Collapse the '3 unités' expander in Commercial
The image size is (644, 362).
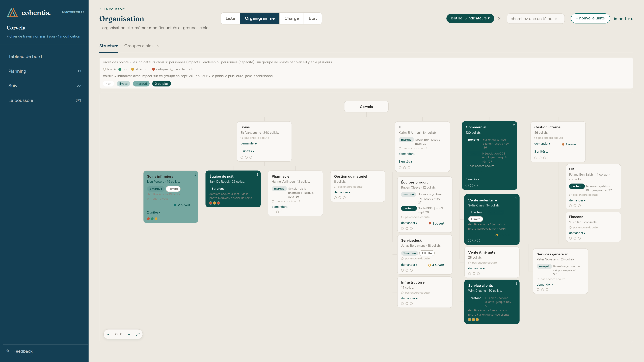coord(472,179)
